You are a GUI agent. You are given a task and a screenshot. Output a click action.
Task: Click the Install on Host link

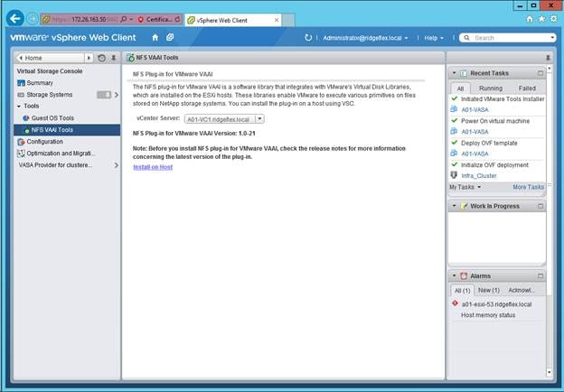(153, 167)
